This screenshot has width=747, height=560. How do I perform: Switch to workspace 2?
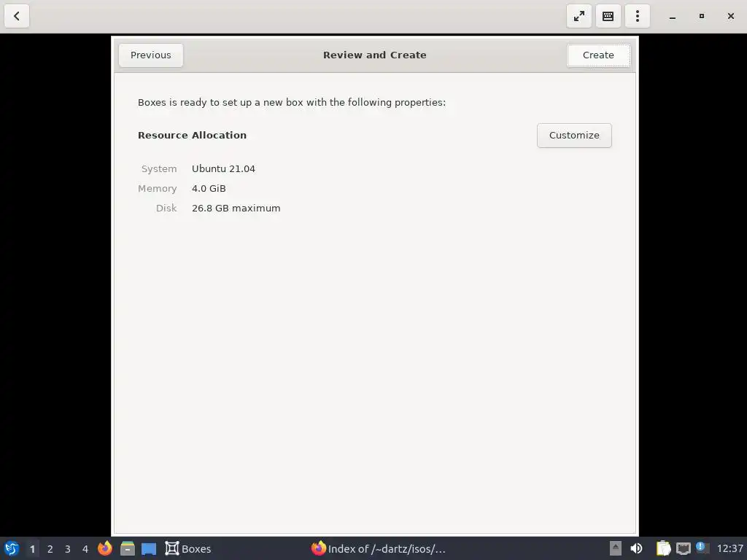[x=50, y=549]
